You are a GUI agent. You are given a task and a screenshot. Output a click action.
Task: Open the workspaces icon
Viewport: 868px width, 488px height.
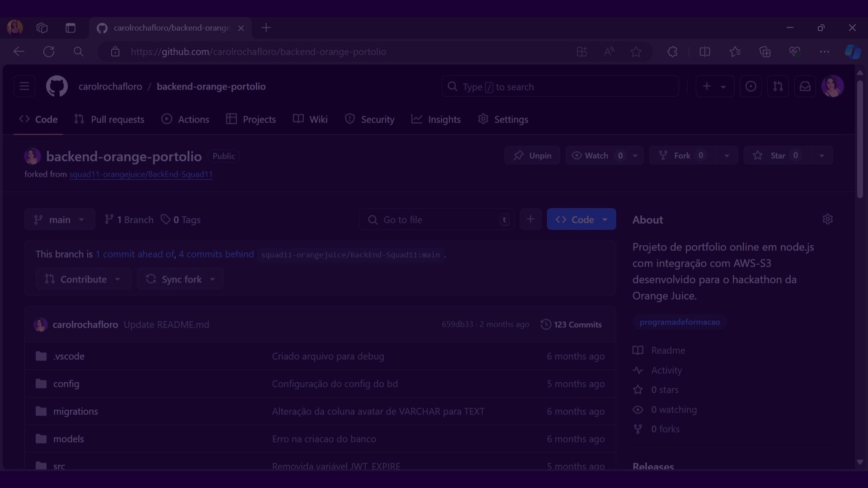[42, 28]
